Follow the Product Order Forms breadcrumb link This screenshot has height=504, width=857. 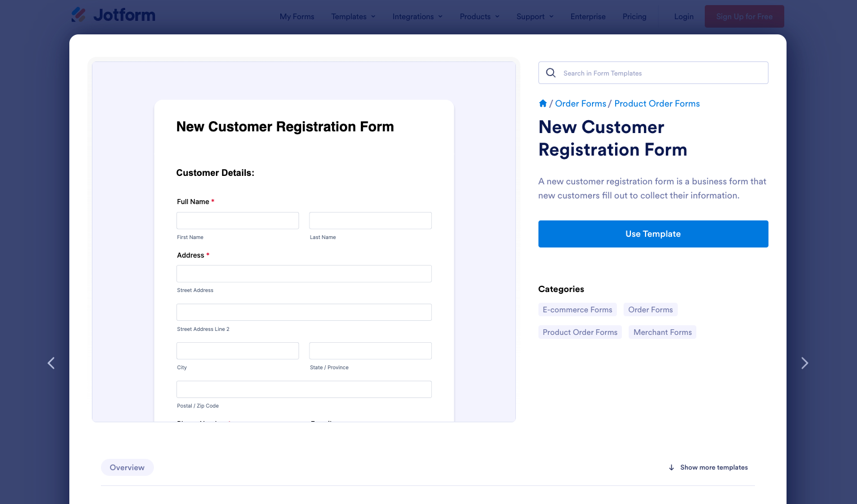point(657,104)
